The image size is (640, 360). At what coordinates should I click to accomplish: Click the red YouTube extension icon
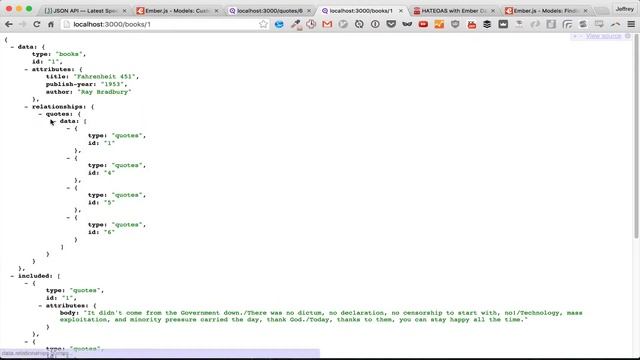(423, 24)
